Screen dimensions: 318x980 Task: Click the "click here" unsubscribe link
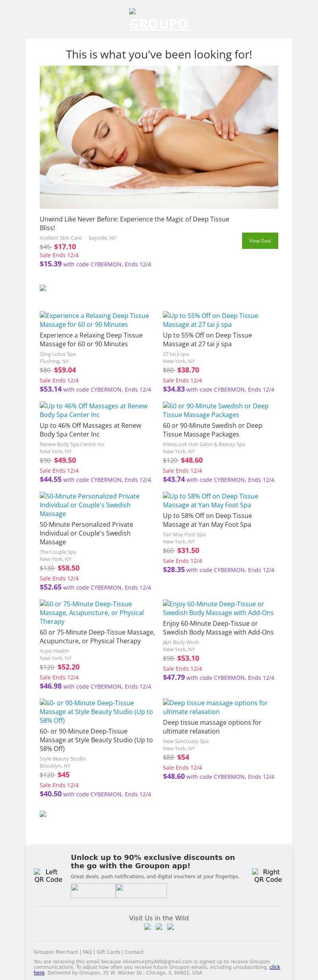coord(274,967)
